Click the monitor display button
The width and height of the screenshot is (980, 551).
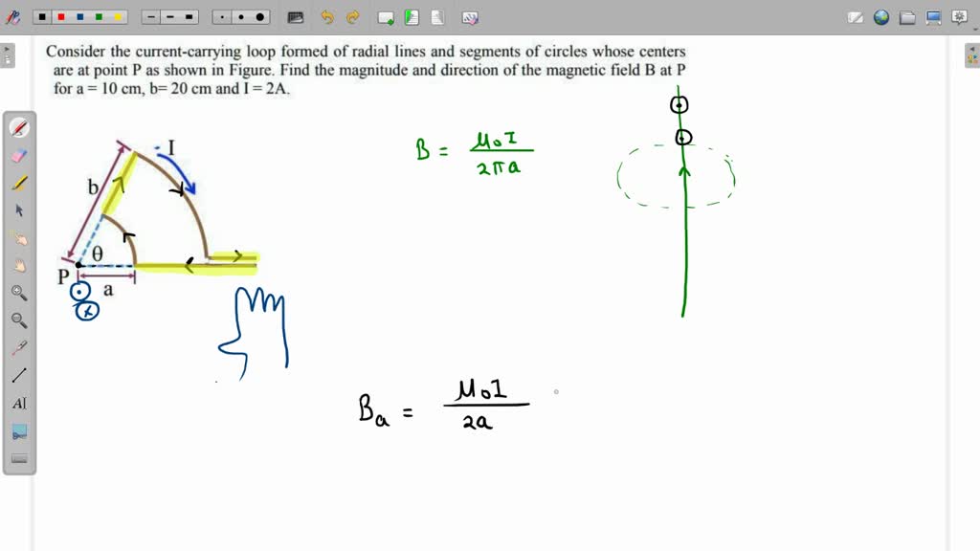pyautogui.click(x=933, y=16)
